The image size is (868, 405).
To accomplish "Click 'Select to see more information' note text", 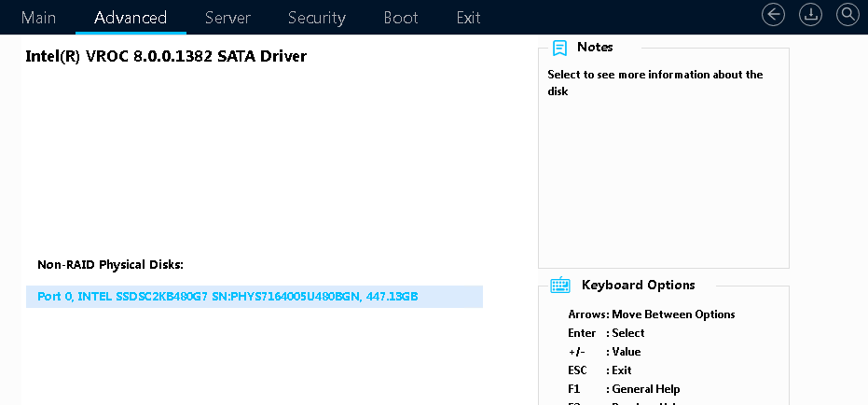I will click(655, 82).
